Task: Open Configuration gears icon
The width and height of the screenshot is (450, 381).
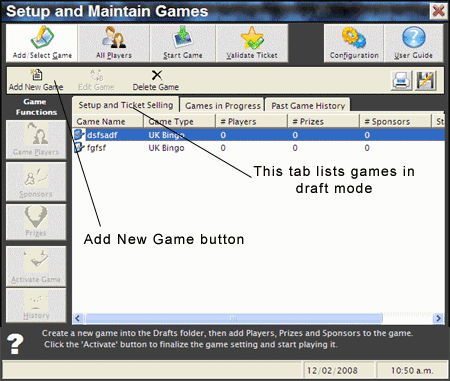Action: pyautogui.click(x=354, y=43)
